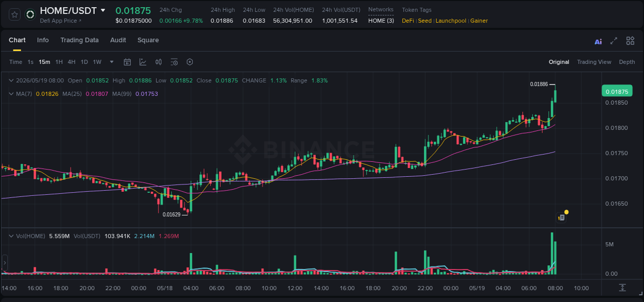Click the MA(7) value 0.01826
The width and height of the screenshot is (644, 302).
47,94
